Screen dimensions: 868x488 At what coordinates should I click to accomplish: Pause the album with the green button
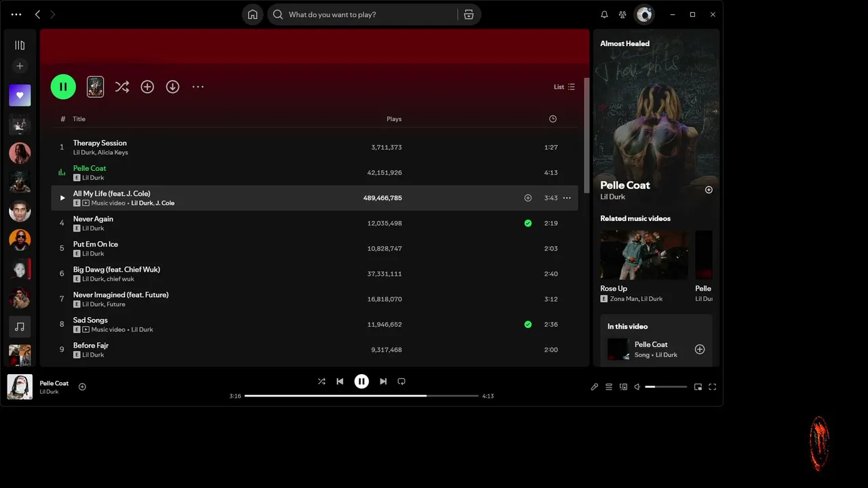(x=63, y=87)
